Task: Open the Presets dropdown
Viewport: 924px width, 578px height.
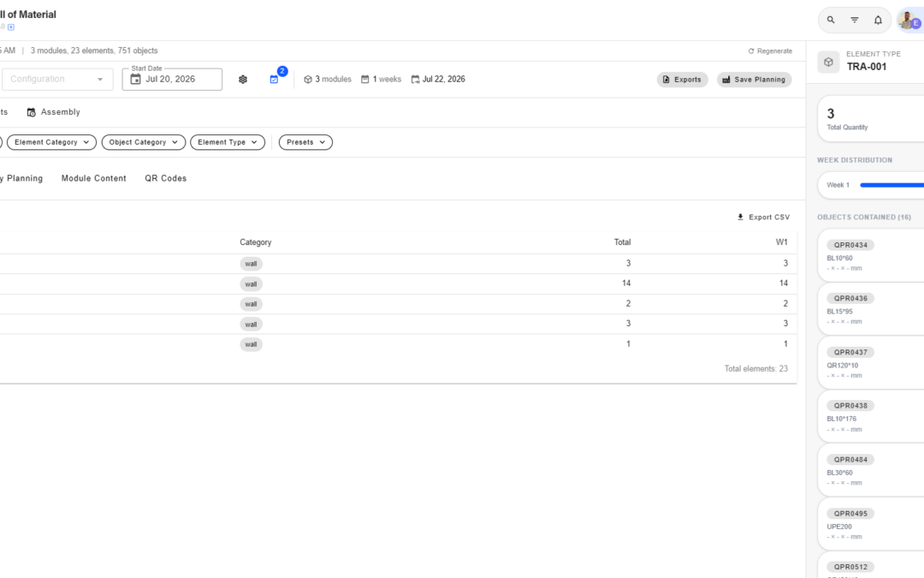Action: (x=305, y=142)
